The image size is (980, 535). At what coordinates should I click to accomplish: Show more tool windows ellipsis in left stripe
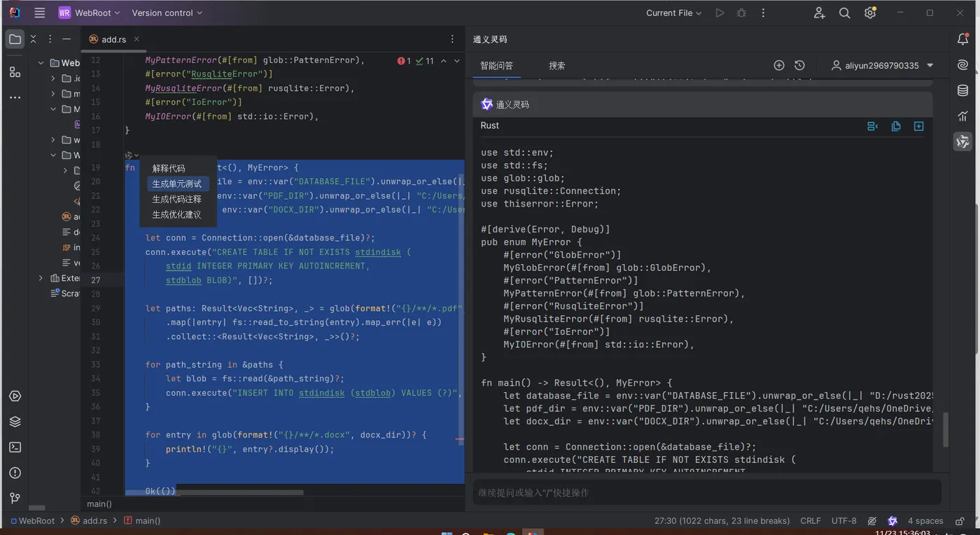tap(15, 97)
